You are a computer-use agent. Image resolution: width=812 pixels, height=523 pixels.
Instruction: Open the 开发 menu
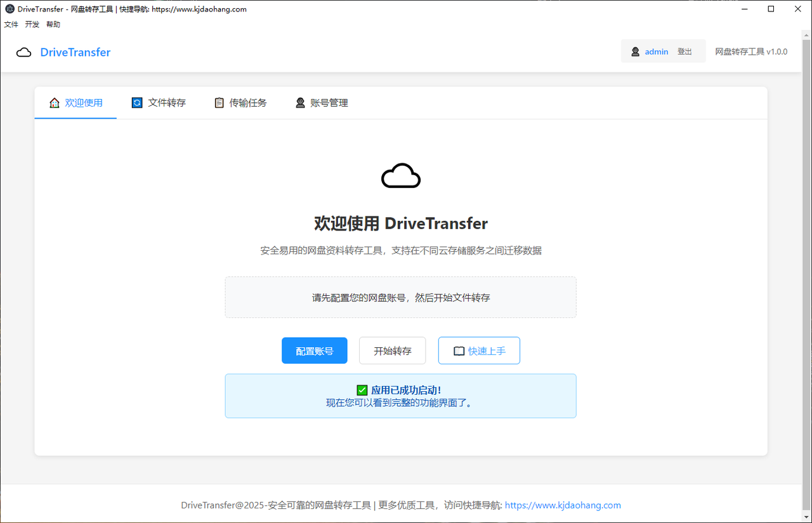pyautogui.click(x=32, y=25)
